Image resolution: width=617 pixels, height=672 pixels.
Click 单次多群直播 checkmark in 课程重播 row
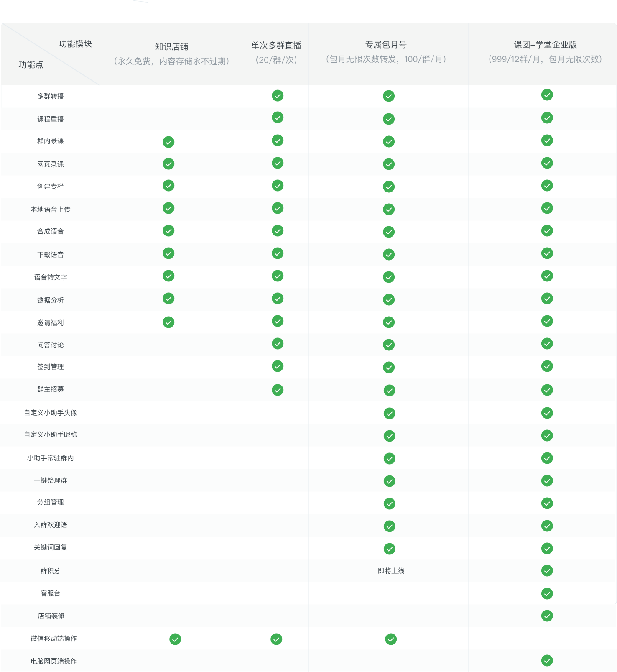[x=278, y=118]
